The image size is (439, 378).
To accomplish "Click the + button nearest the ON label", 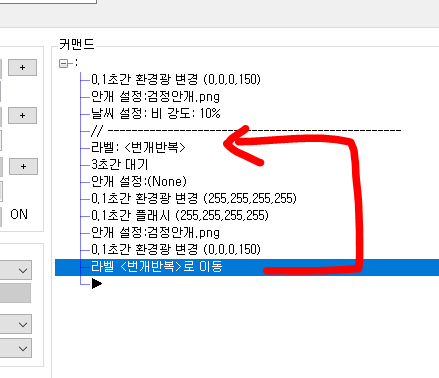I will tap(23, 166).
